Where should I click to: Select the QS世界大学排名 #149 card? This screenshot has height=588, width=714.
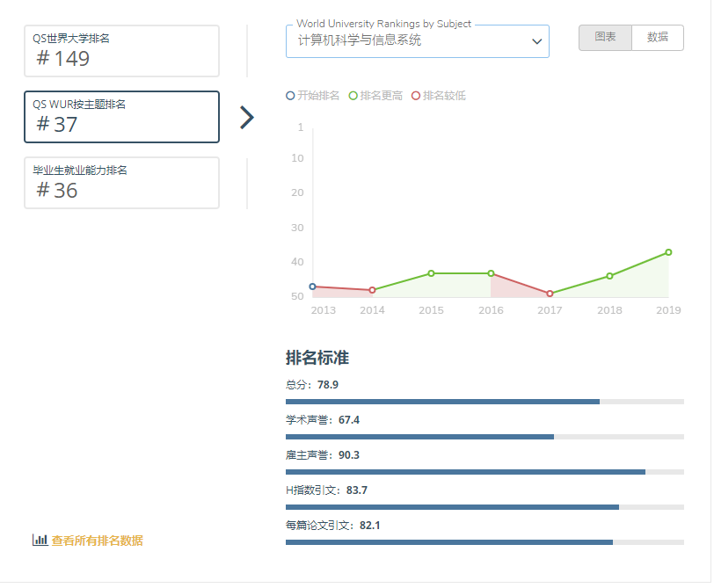click(x=121, y=51)
